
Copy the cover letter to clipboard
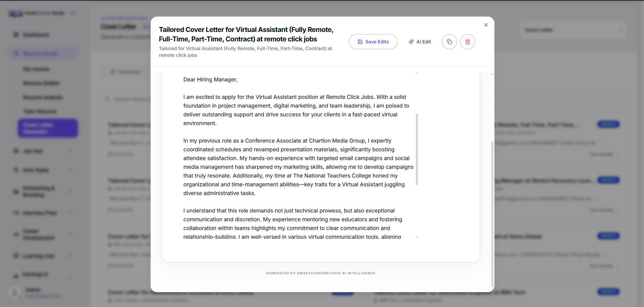point(449,42)
